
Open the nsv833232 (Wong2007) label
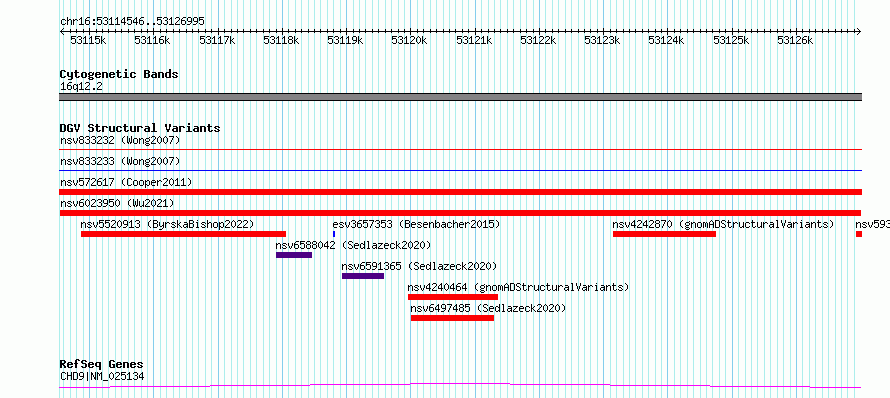click(120, 140)
